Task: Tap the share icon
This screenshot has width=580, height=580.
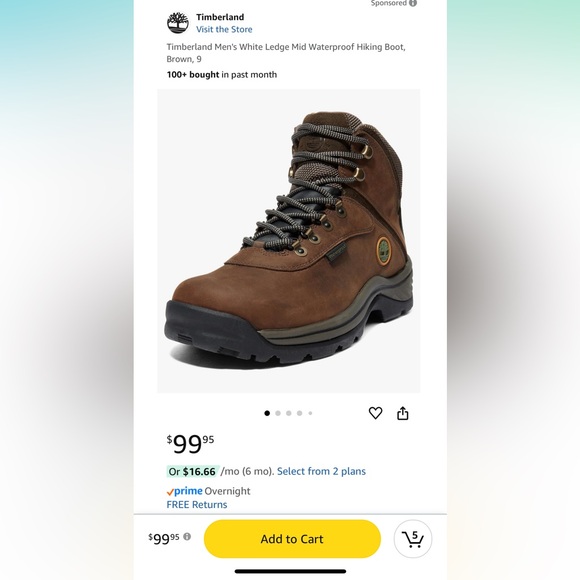Action: point(403,413)
